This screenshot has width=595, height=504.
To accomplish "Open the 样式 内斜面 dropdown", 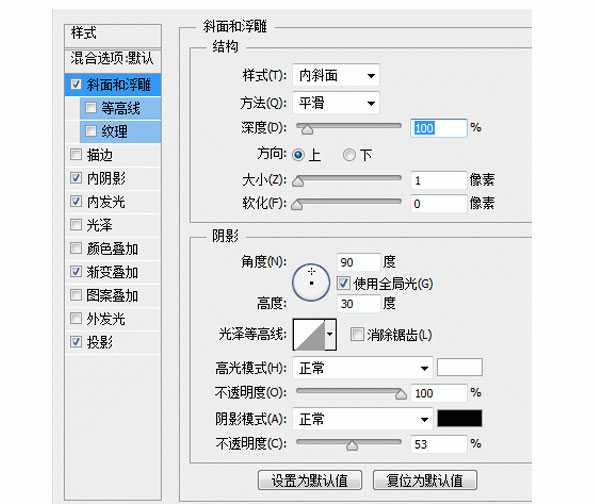I will tap(336, 76).
